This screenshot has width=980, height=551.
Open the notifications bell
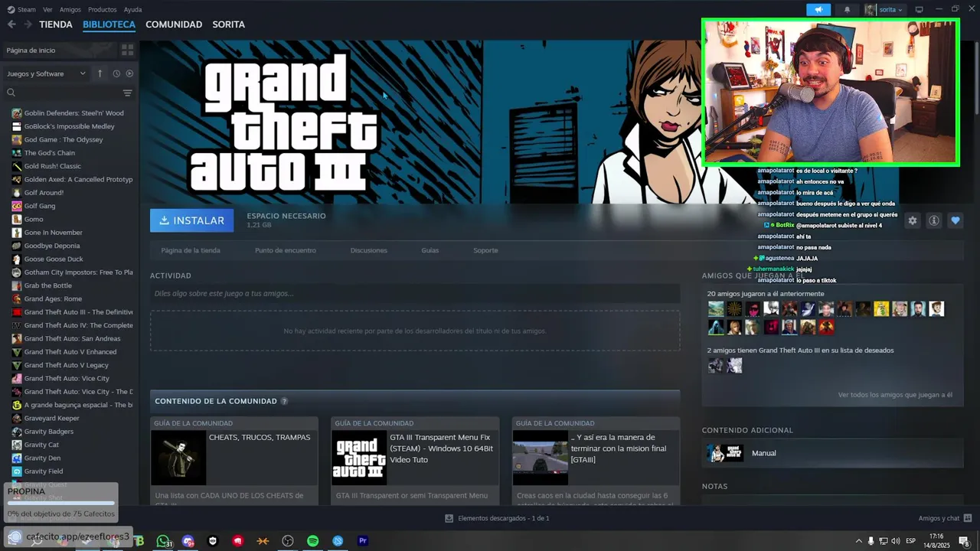point(847,10)
